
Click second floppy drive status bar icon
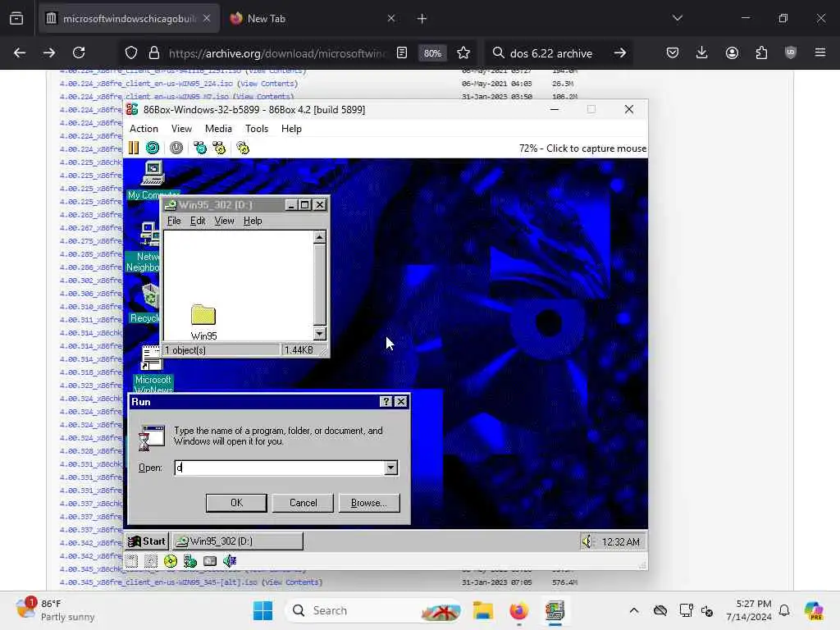(x=151, y=561)
